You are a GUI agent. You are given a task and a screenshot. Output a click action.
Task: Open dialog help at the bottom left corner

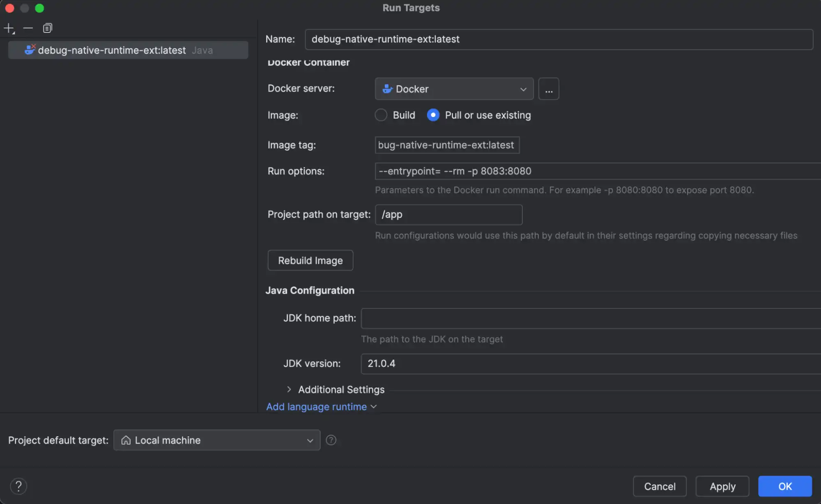pyautogui.click(x=18, y=486)
